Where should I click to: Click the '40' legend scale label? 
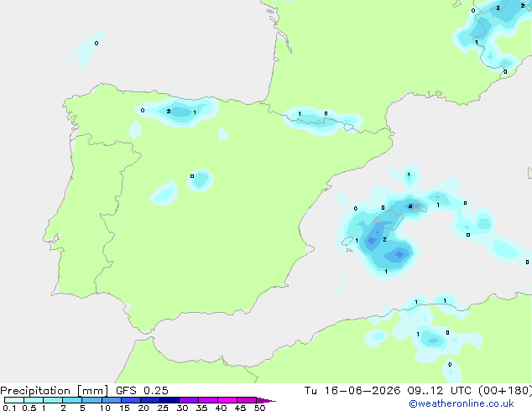pos(221,408)
